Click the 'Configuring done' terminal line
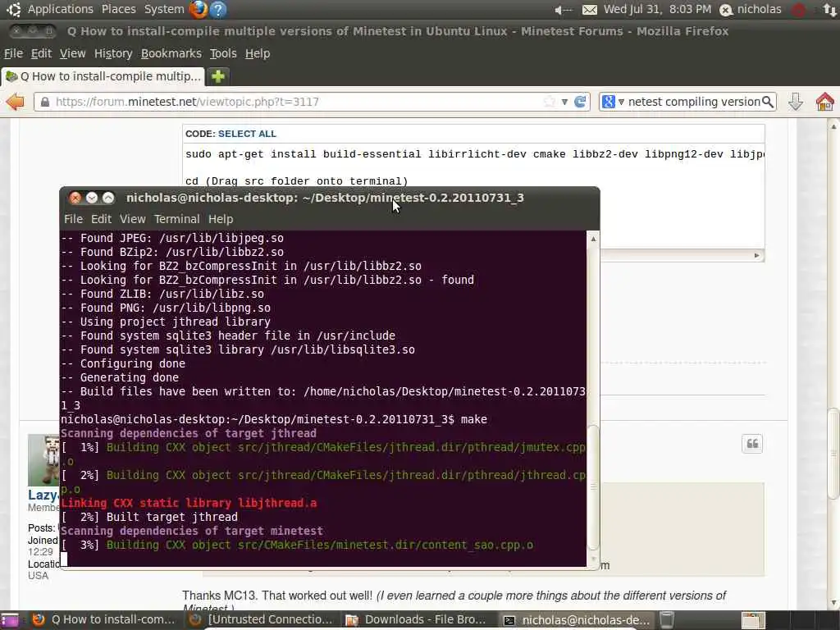Image resolution: width=840 pixels, height=630 pixels. point(123,363)
